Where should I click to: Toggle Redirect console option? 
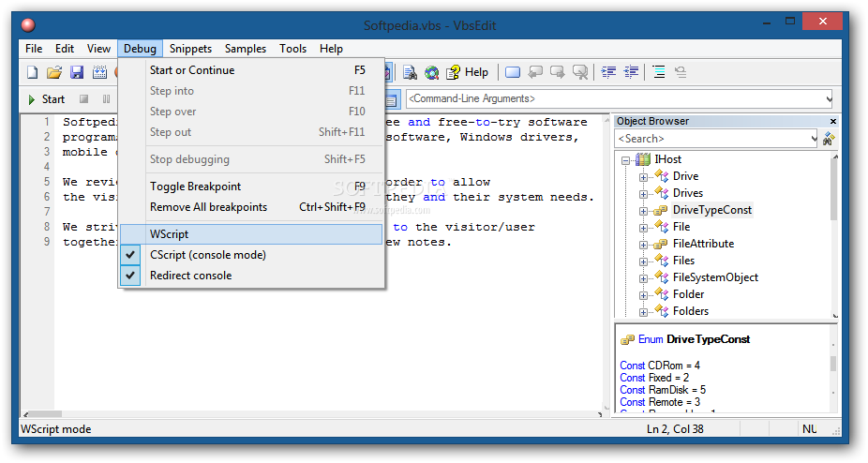pyautogui.click(x=251, y=276)
